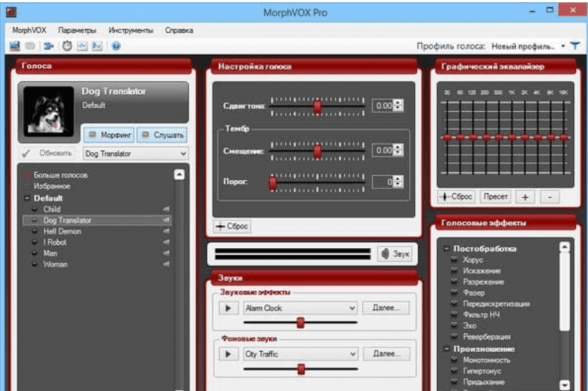
Task: Click the green checkmark next to Обновить
Action: pyautogui.click(x=26, y=153)
